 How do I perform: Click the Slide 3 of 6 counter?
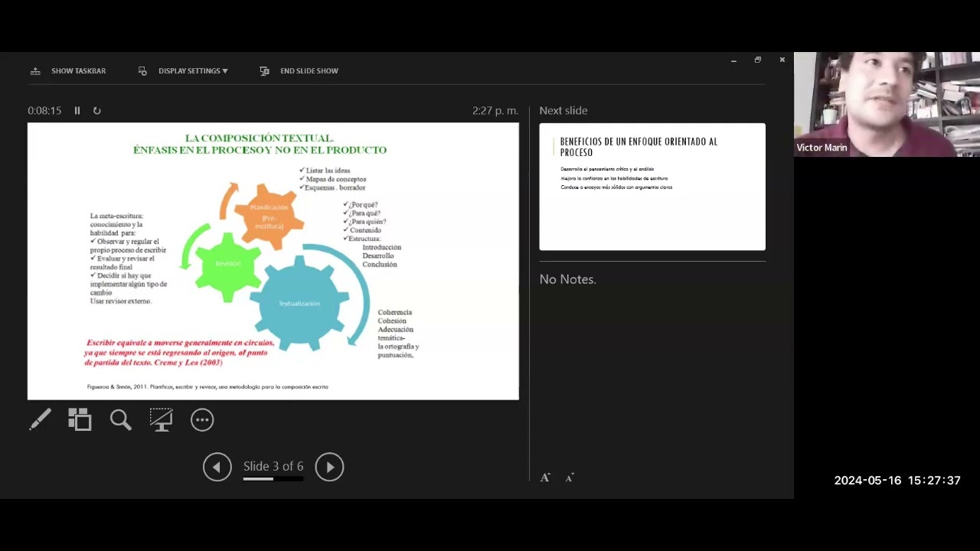click(x=273, y=466)
